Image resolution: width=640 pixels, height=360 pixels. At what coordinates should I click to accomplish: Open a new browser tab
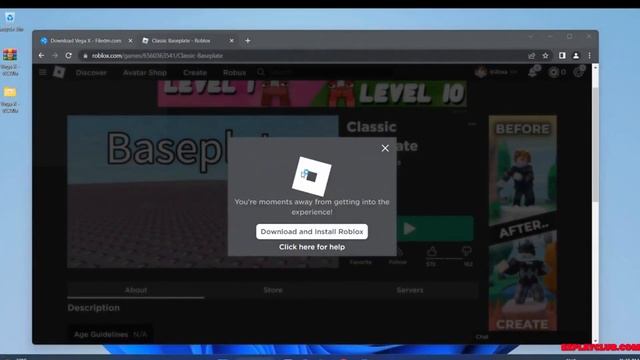pos(248,41)
